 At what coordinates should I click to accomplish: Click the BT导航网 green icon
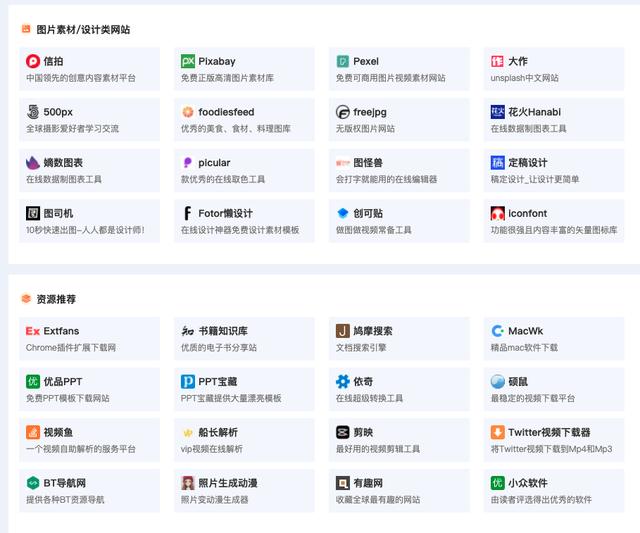(x=33, y=483)
